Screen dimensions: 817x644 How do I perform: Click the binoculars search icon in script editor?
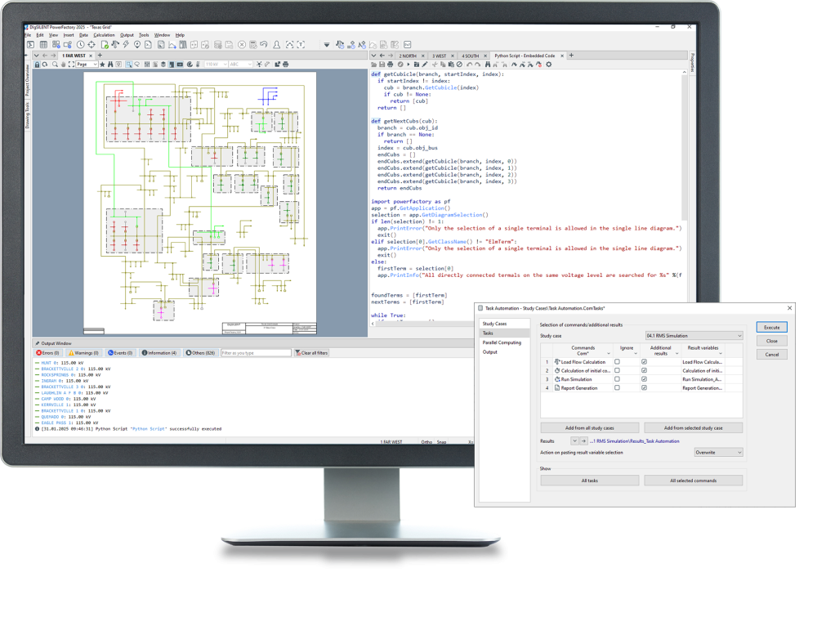[488, 65]
